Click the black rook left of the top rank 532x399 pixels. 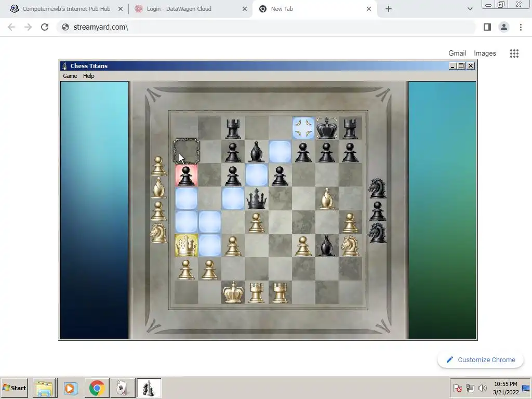[233, 128]
